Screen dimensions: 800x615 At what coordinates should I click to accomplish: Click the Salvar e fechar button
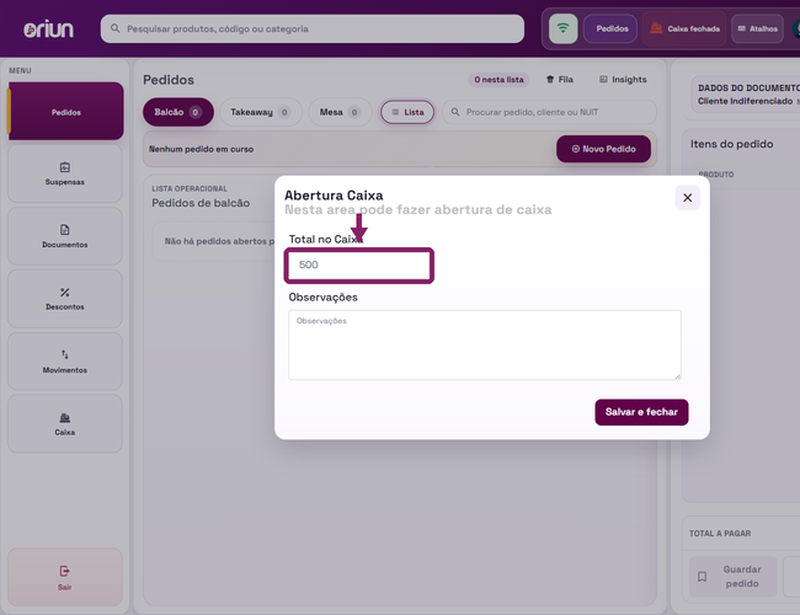tap(641, 412)
